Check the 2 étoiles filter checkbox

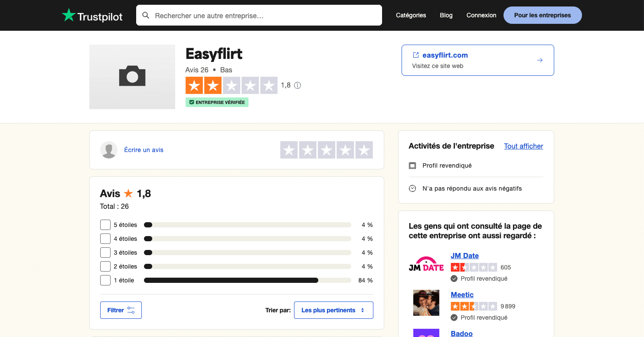[x=105, y=266]
